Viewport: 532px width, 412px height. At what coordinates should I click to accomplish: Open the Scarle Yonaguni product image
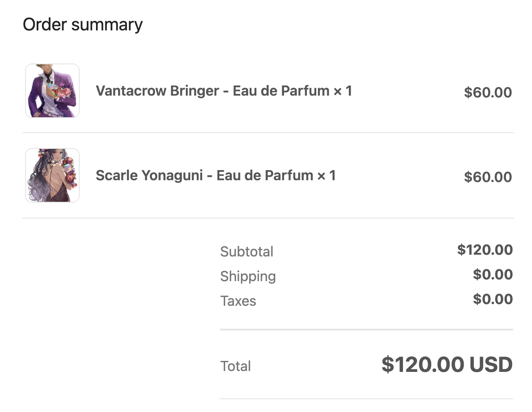[x=52, y=175]
